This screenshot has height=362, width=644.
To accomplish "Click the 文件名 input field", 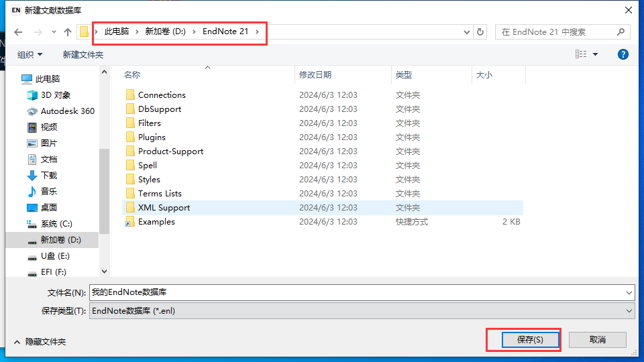I will coord(356,292).
